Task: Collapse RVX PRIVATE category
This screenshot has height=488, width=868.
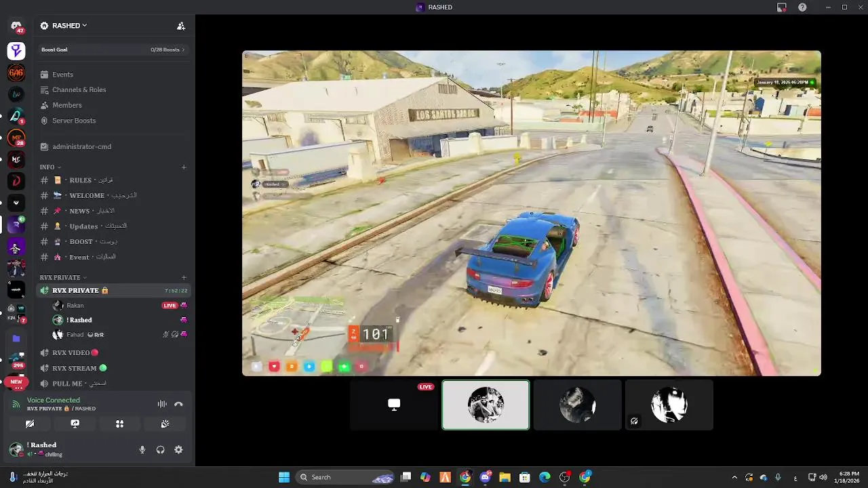Action: pyautogui.click(x=64, y=277)
